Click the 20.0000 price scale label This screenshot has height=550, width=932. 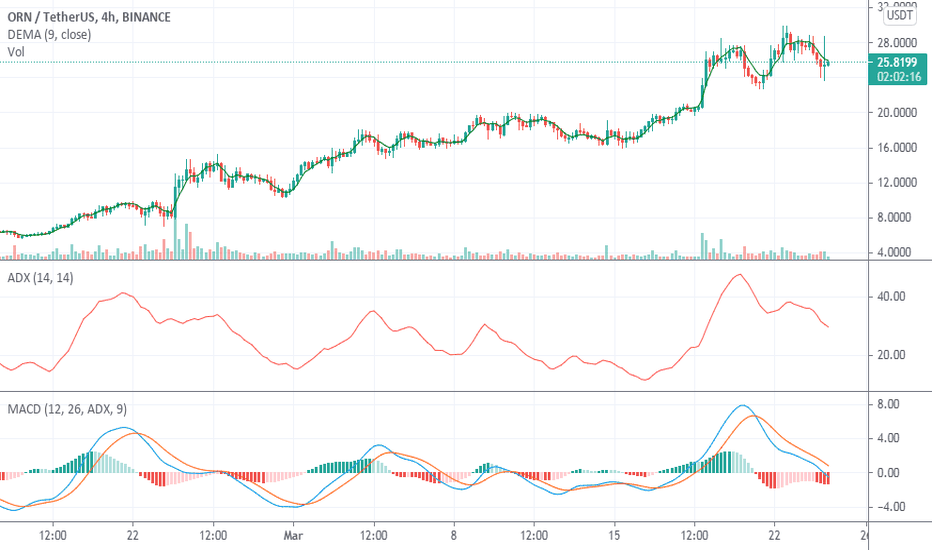click(897, 112)
